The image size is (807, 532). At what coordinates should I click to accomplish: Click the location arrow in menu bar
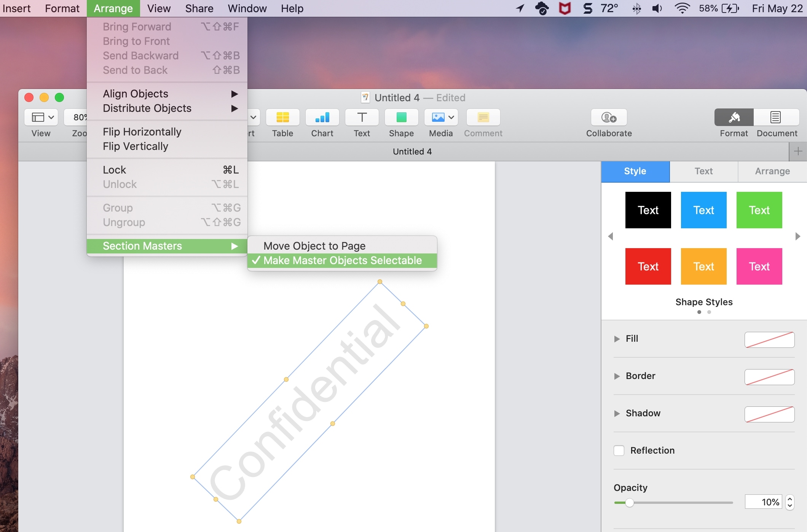click(520, 8)
